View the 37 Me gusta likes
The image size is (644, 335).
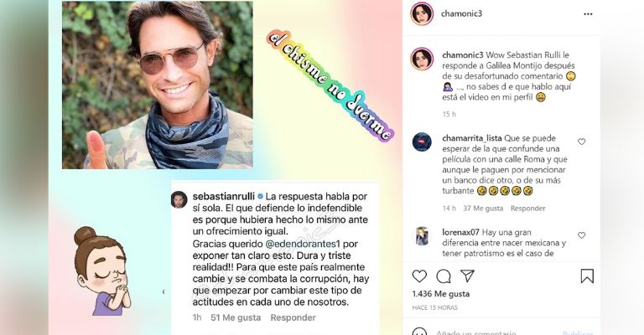point(483,209)
